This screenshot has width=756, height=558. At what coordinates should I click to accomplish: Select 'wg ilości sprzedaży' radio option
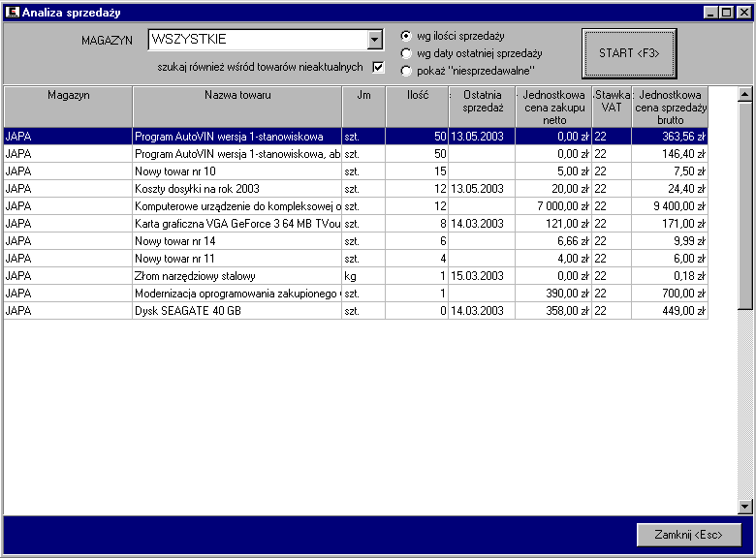(x=406, y=36)
